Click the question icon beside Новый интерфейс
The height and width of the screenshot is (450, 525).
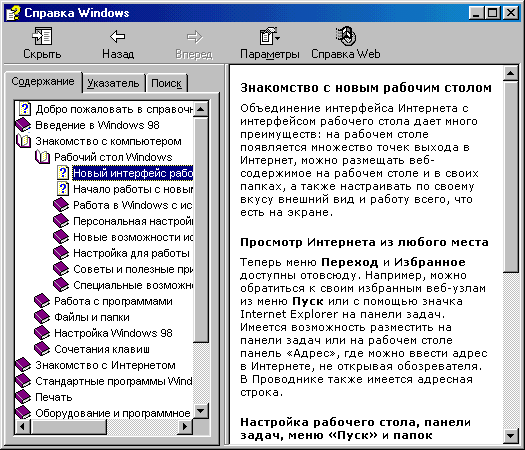63,173
